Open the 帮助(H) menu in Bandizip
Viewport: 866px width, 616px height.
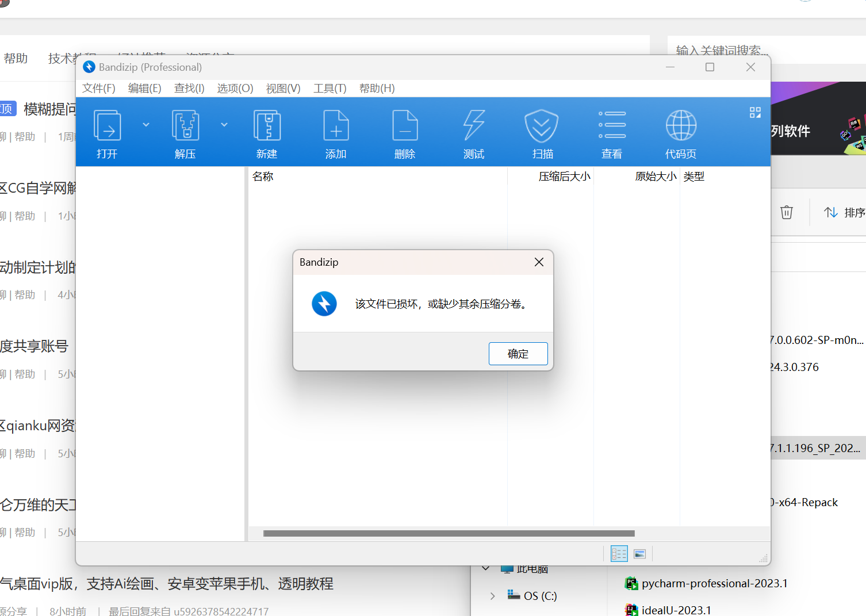[377, 88]
